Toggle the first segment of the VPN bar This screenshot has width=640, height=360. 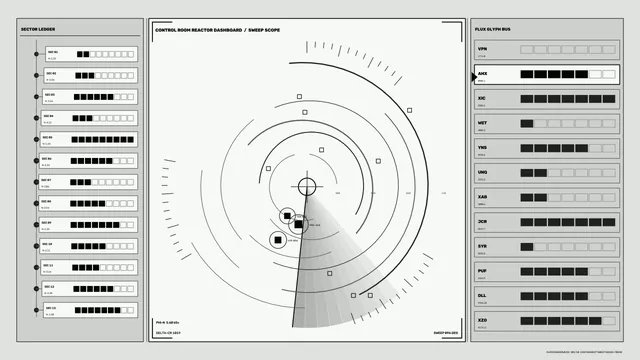(x=527, y=49)
